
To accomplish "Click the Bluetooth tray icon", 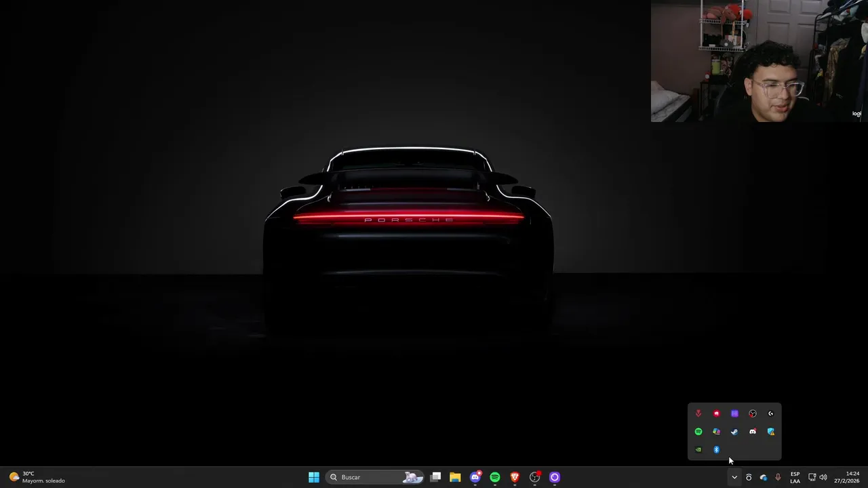I will [x=716, y=449].
